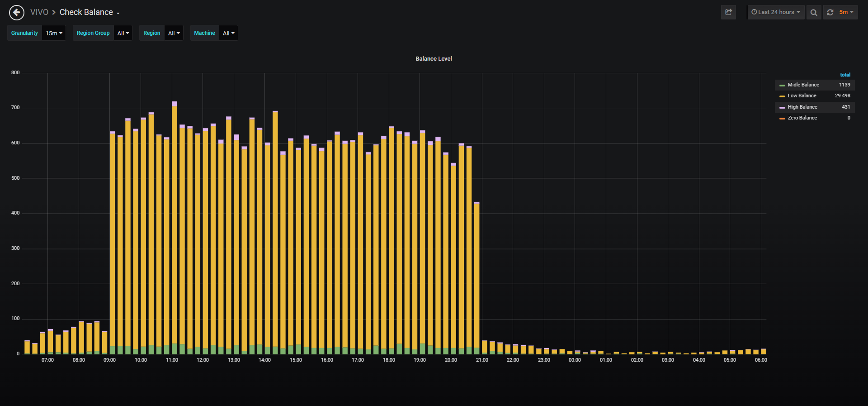Open the Region All dropdown
The height and width of the screenshot is (406, 868).
(174, 33)
